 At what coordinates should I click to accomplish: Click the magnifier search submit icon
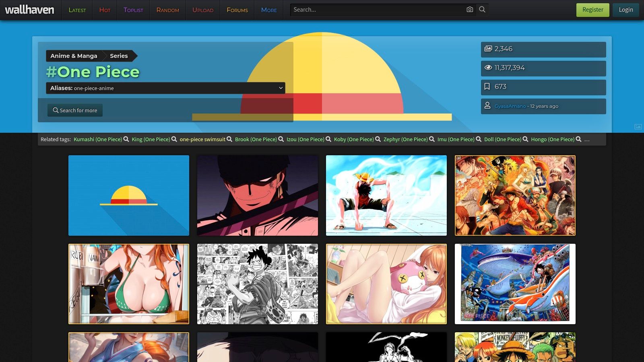pos(482,10)
